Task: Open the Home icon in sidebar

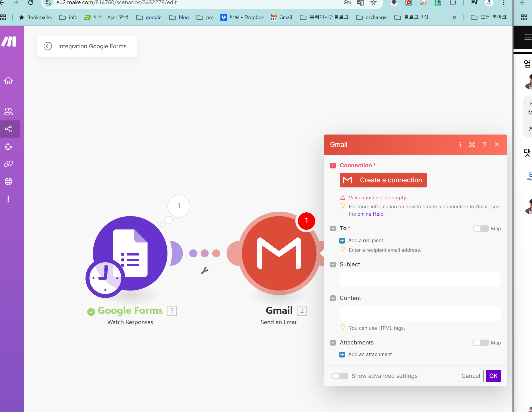Action: click(x=8, y=81)
